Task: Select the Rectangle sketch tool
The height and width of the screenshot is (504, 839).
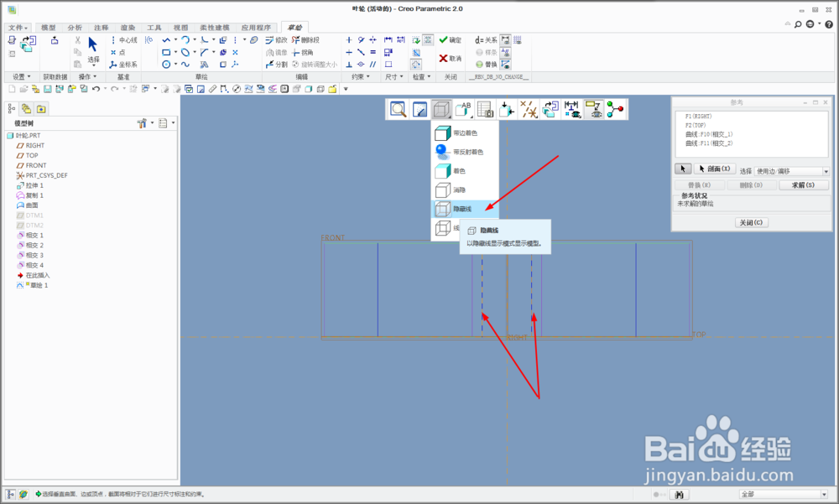Action: tap(166, 53)
